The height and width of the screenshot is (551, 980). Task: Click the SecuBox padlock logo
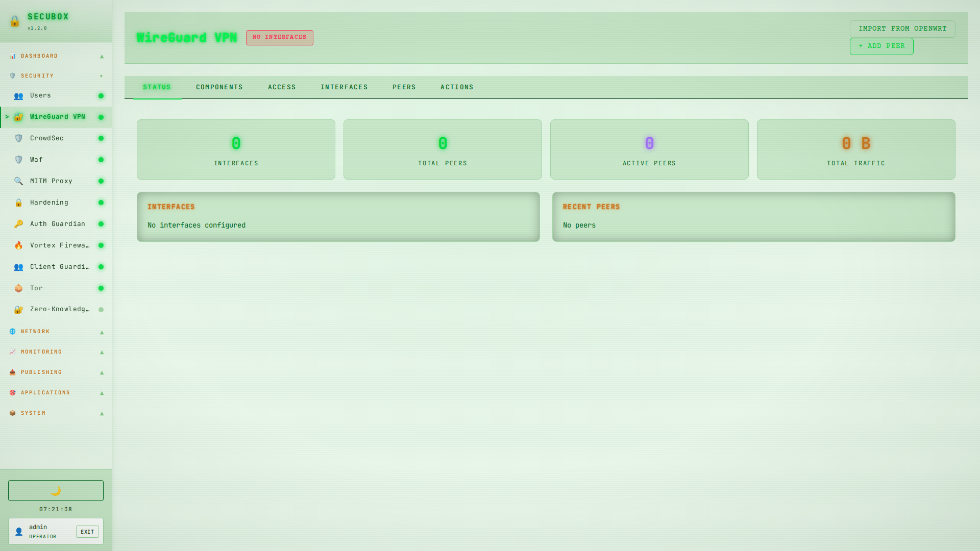[14, 21]
